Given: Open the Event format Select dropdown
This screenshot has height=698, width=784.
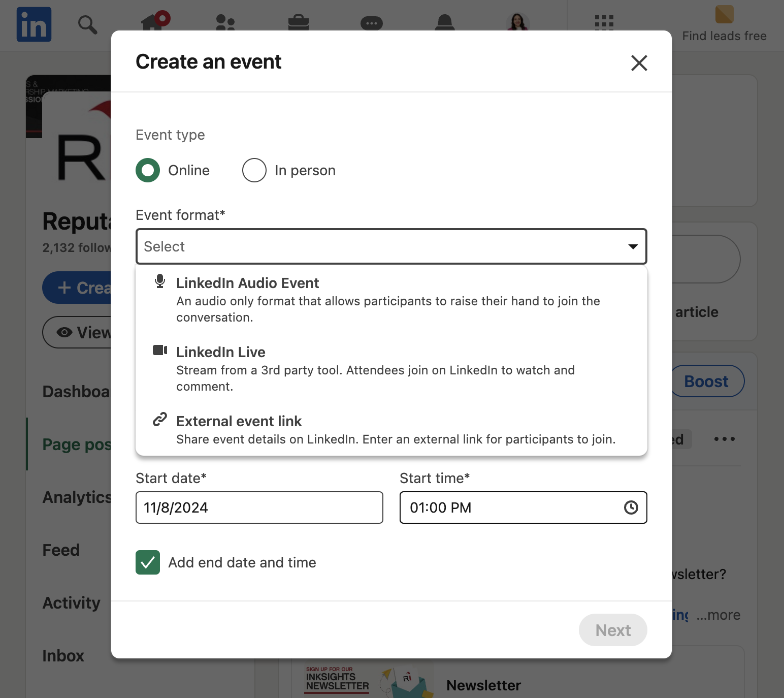Looking at the screenshot, I should point(391,246).
